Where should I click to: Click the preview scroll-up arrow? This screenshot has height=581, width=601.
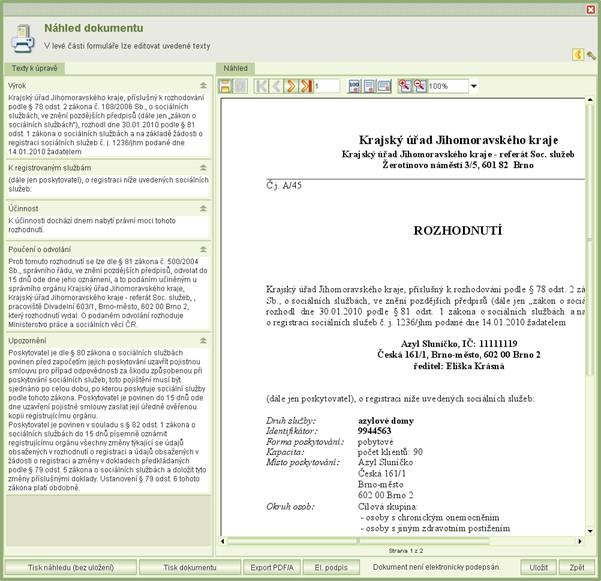[590, 100]
